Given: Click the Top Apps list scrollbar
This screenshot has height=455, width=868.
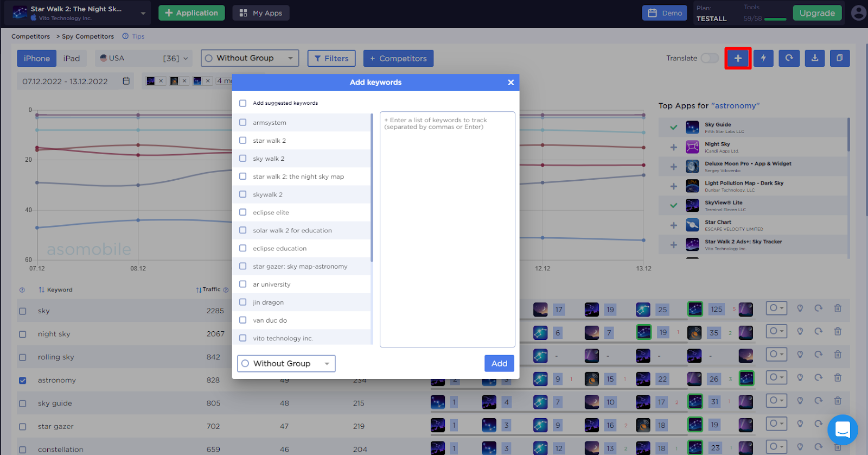Looking at the screenshot, I should [848, 136].
